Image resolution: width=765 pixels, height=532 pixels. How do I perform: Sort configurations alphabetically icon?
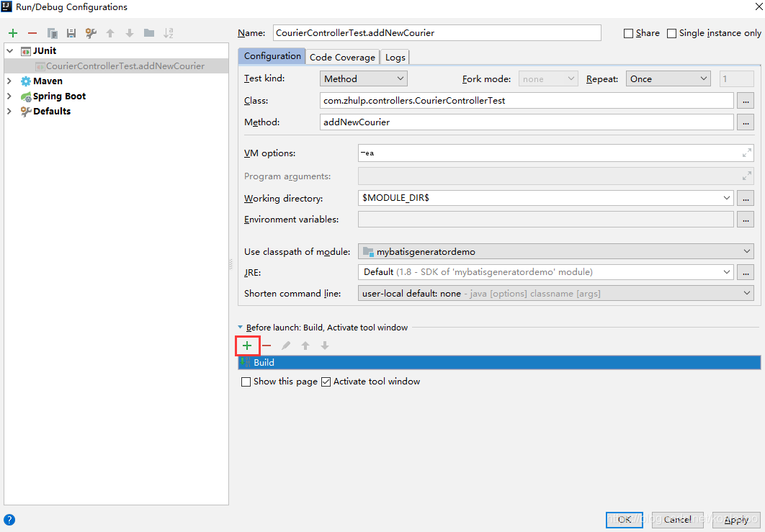pos(169,33)
